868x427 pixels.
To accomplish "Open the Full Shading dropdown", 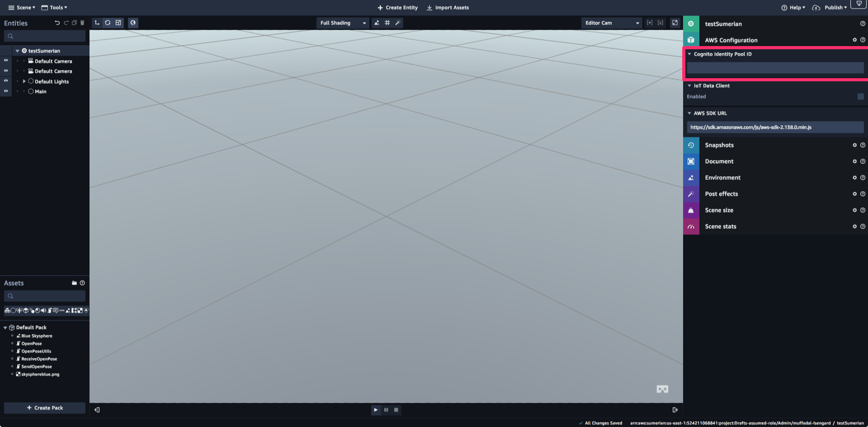I will pyautogui.click(x=343, y=23).
